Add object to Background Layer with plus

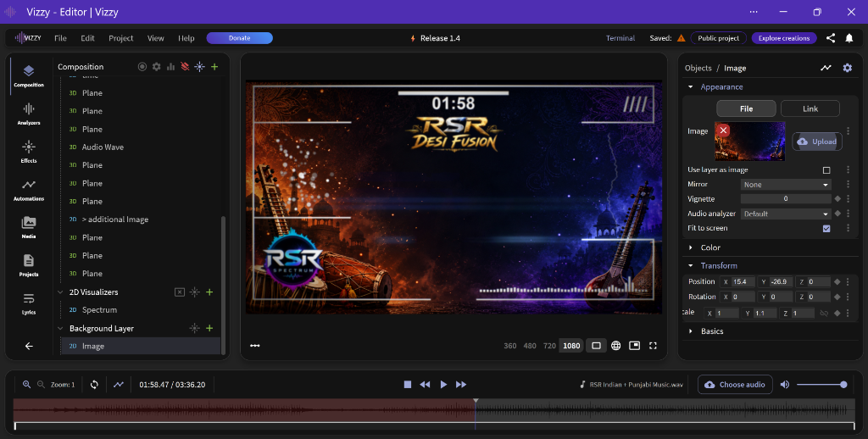(x=209, y=328)
